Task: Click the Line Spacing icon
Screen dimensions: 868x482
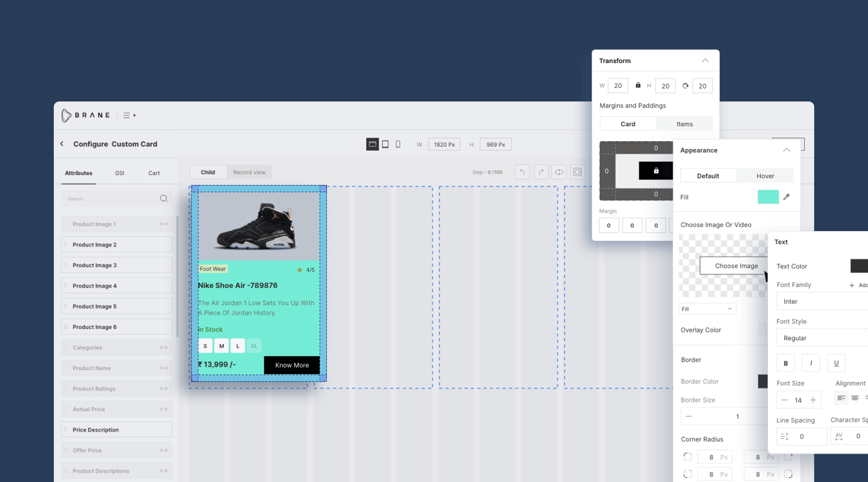Action: point(784,437)
